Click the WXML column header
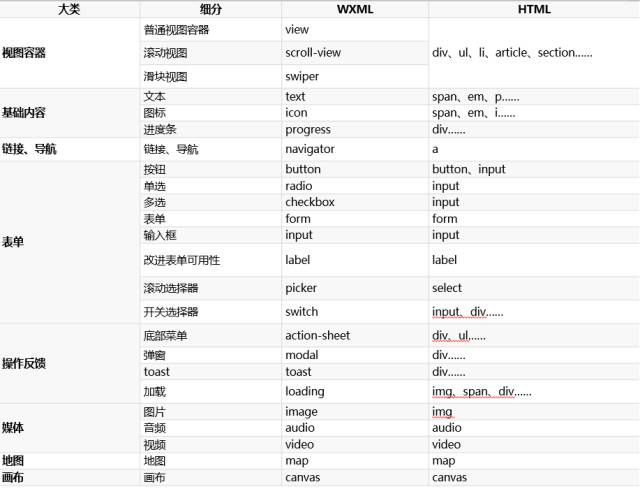640x489 pixels. click(355, 9)
